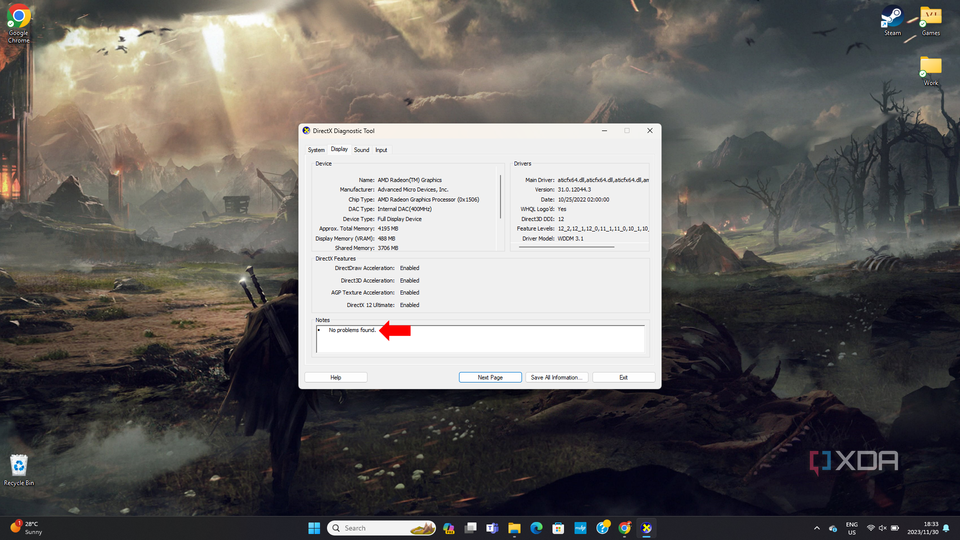Screen dimensions: 960x540
Task: Click 'Internal DAC(400MHz)' DAC type value
Action: click(x=405, y=209)
